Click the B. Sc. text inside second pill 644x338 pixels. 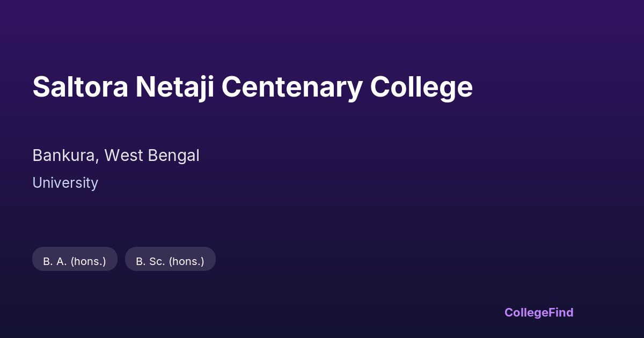[x=150, y=261]
